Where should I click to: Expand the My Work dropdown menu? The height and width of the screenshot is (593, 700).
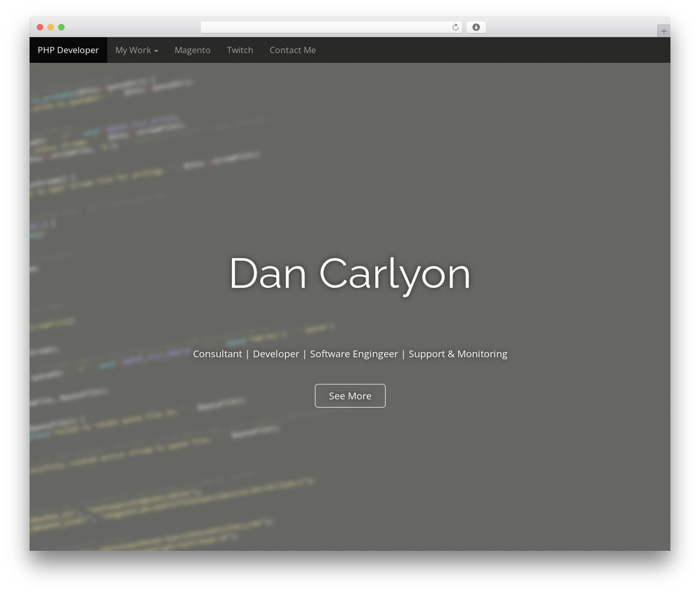click(x=137, y=50)
